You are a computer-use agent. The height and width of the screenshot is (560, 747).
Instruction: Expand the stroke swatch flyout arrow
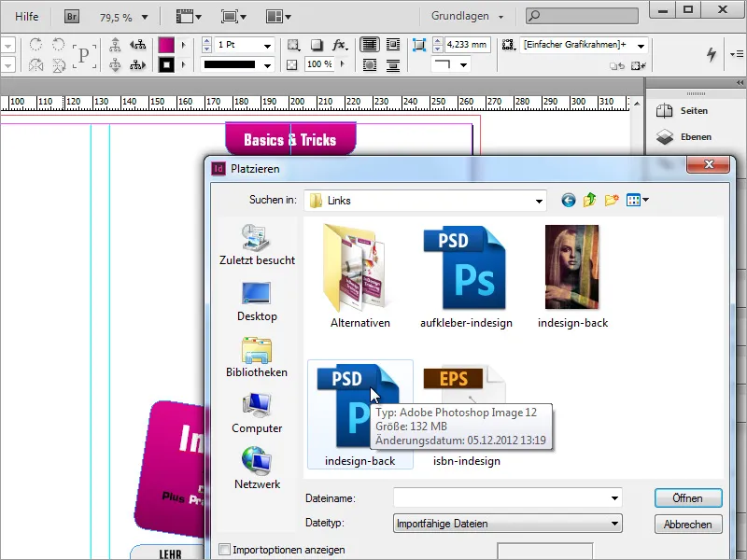tap(183, 64)
